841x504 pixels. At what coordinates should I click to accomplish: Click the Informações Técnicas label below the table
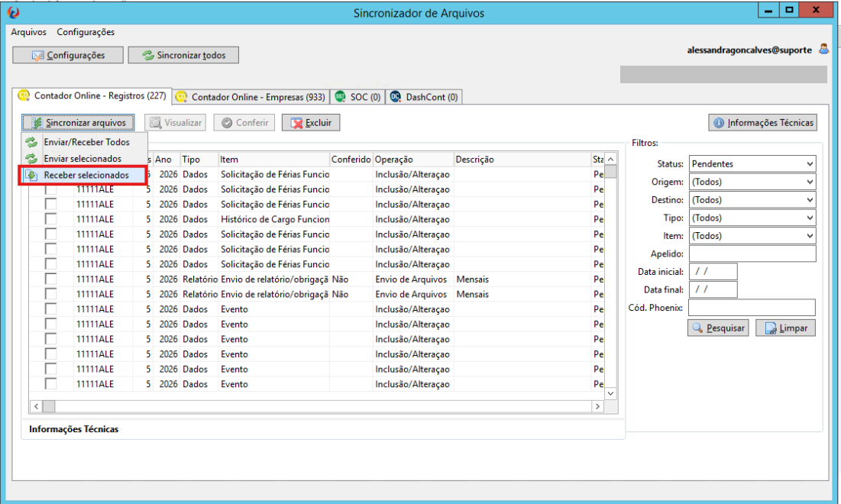[x=73, y=429]
